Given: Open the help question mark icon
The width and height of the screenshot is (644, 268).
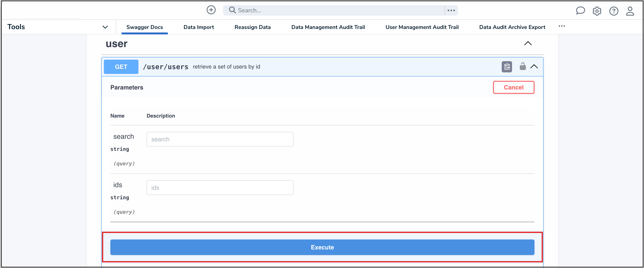Looking at the screenshot, I should 614,11.
